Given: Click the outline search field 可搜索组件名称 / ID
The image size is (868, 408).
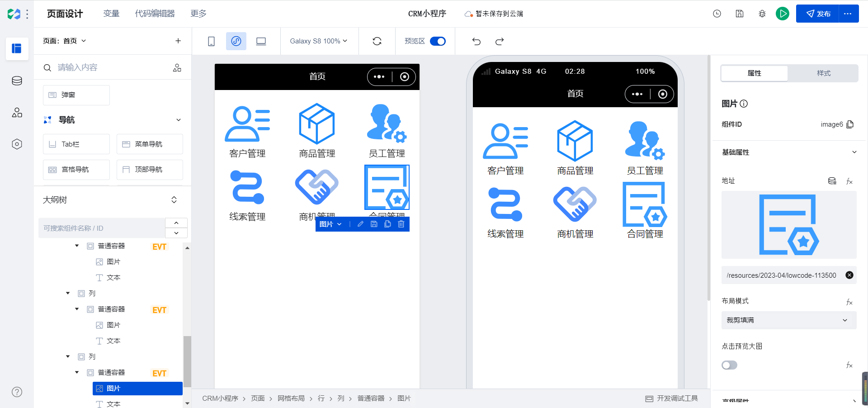Looking at the screenshot, I should [102, 228].
